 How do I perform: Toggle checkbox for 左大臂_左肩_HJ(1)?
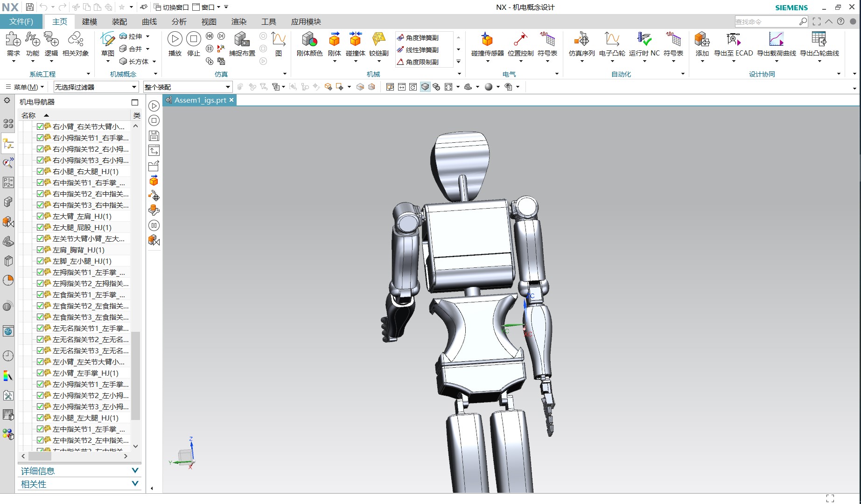(40, 216)
